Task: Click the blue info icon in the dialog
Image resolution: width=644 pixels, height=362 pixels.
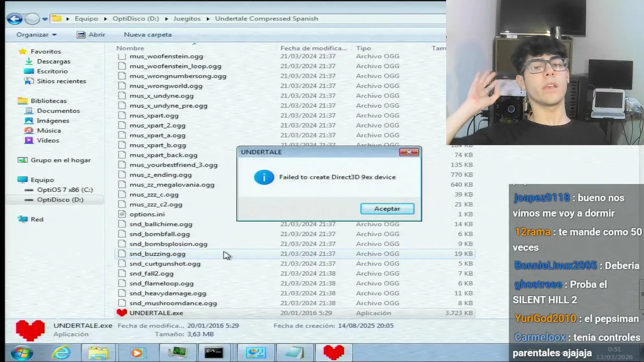Action: 264,177
